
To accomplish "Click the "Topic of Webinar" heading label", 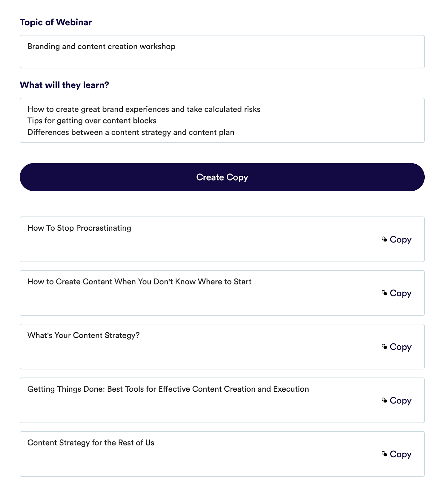I will [56, 22].
